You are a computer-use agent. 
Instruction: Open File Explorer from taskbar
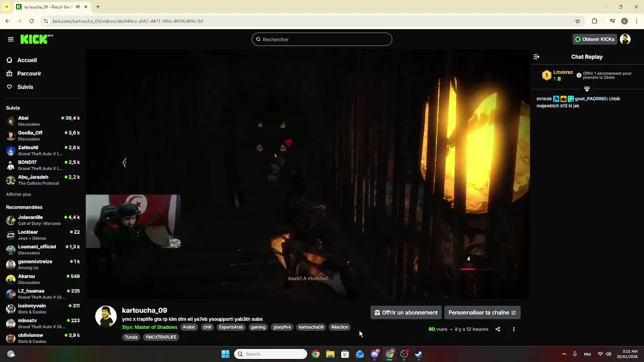coord(330,354)
